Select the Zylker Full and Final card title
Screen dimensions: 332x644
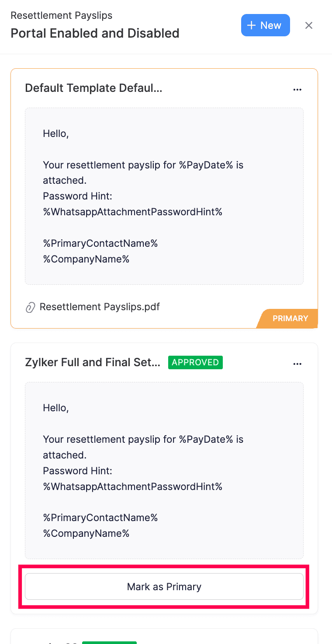pyautogui.click(x=93, y=362)
